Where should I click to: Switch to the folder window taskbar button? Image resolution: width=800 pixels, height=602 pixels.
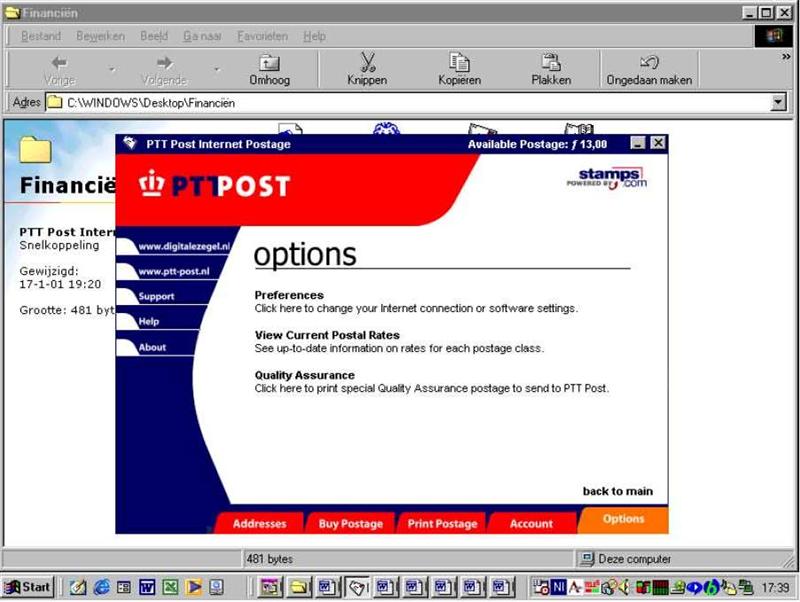point(298,587)
